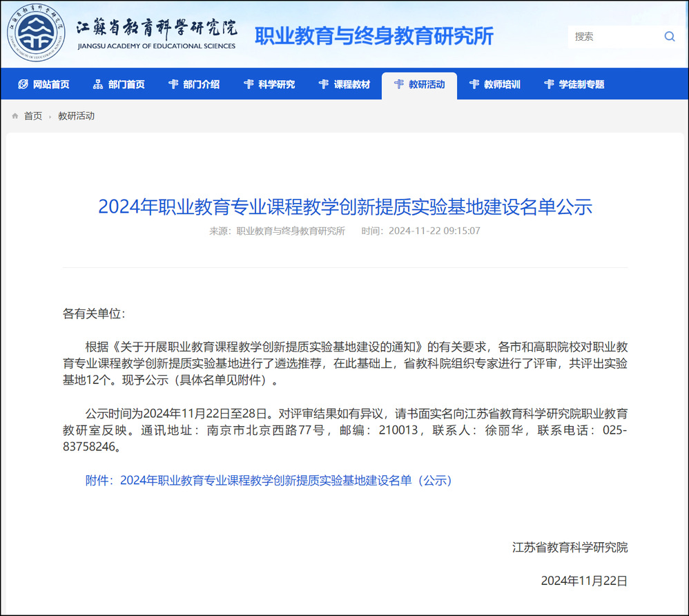This screenshot has width=689, height=616.
Task: Click the timestamp 时间：2024-11-22 09:15:07
Action: point(420,231)
